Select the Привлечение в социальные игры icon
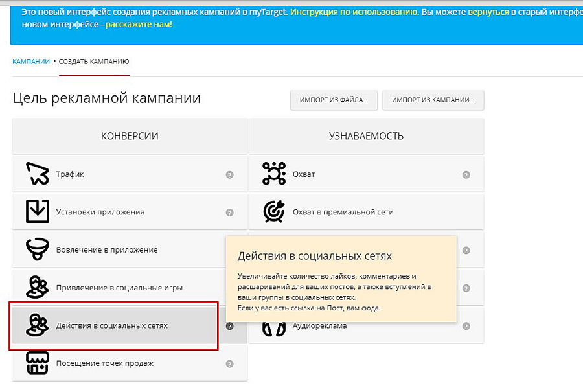583x392 pixels. tap(37, 287)
